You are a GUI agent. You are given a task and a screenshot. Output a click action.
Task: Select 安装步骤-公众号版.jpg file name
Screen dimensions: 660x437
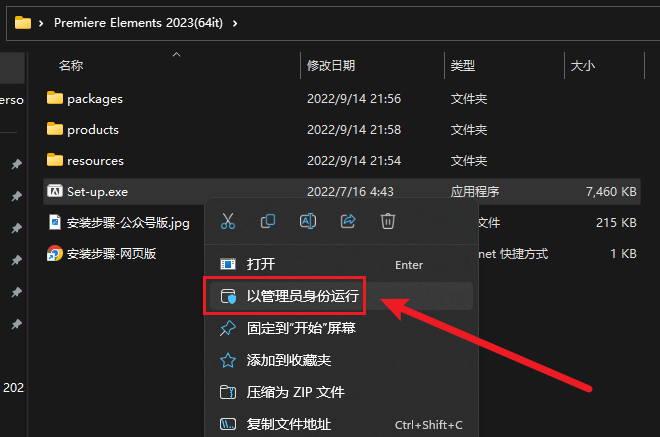pos(128,223)
